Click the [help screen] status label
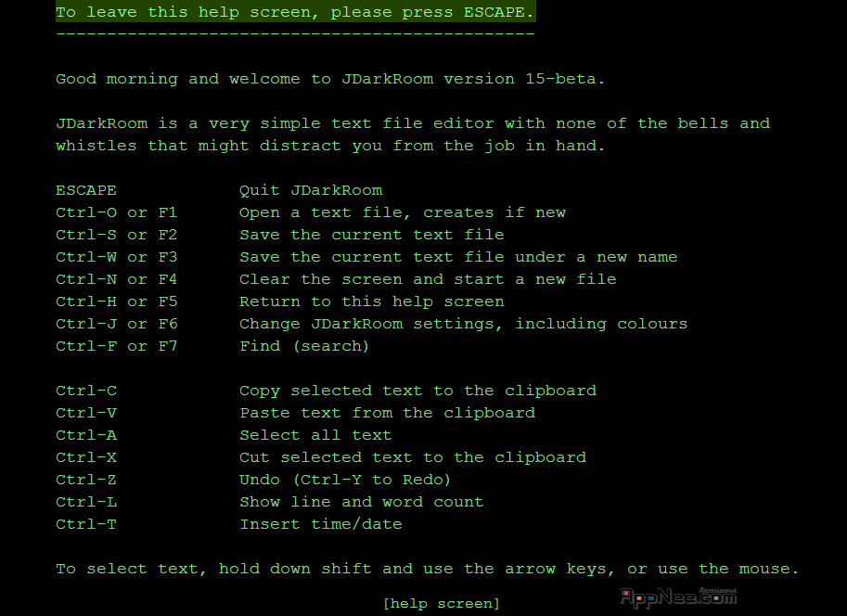Viewport: 847px width, 616px height. tap(441, 603)
